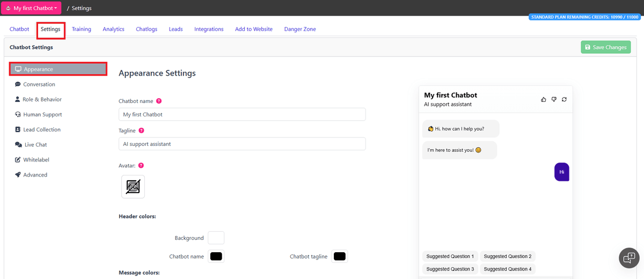Click the thumbs up icon in chat preview

click(544, 100)
